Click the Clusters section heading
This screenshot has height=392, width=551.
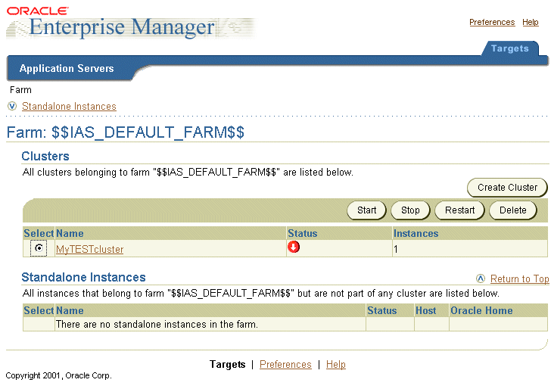(x=45, y=156)
